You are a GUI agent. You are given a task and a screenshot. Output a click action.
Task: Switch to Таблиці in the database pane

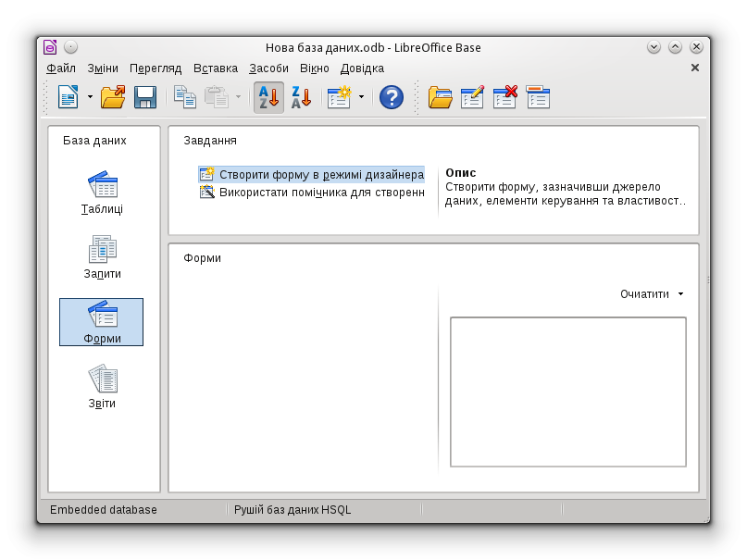tap(102, 193)
